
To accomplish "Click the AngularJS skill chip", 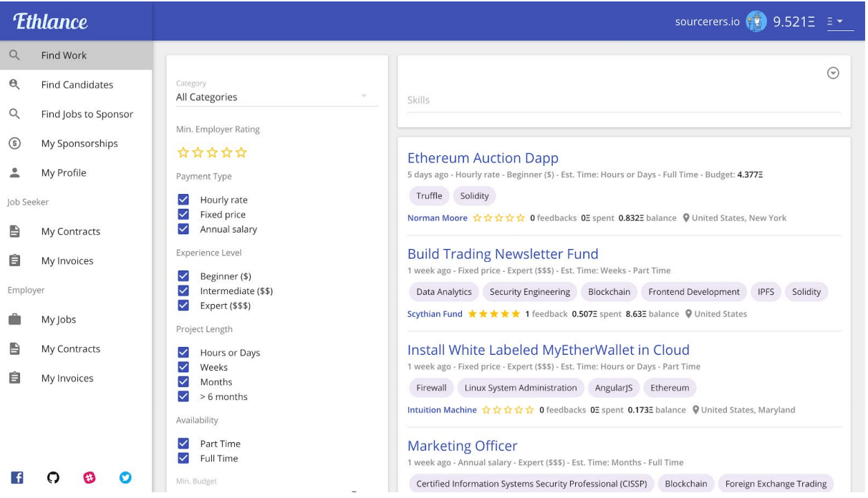I will point(613,387).
